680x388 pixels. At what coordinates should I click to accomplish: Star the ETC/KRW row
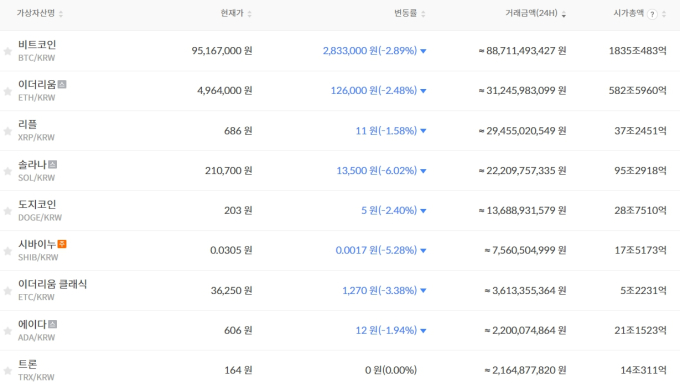click(7, 291)
